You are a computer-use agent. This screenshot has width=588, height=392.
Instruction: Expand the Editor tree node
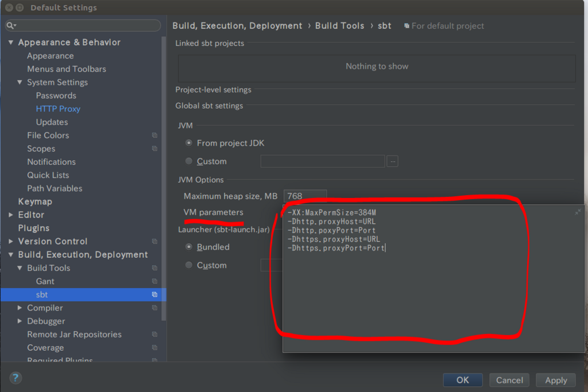(x=11, y=215)
